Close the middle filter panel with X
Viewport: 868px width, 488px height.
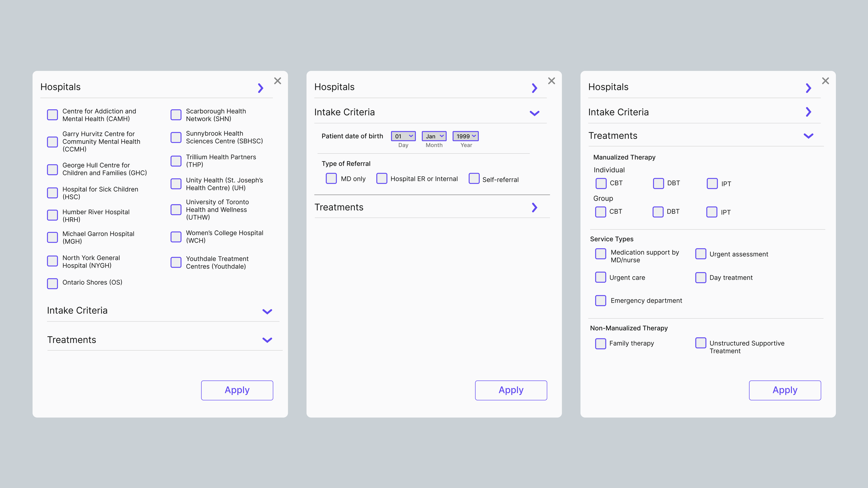551,81
